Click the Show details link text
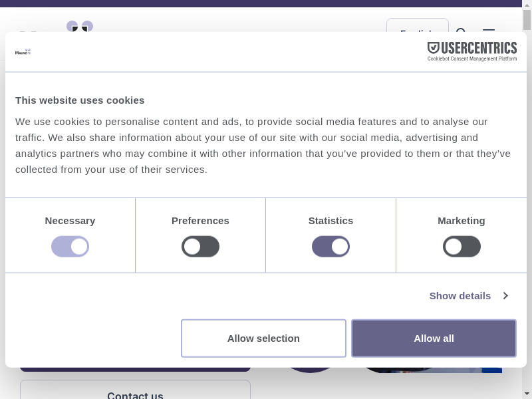 (460, 295)
